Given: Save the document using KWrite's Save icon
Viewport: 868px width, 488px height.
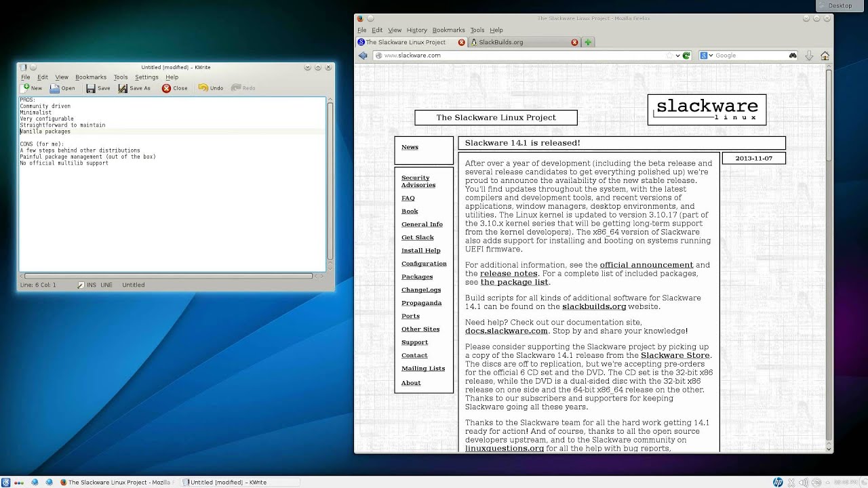Looking at the screenshot, I should click(91, 88).
